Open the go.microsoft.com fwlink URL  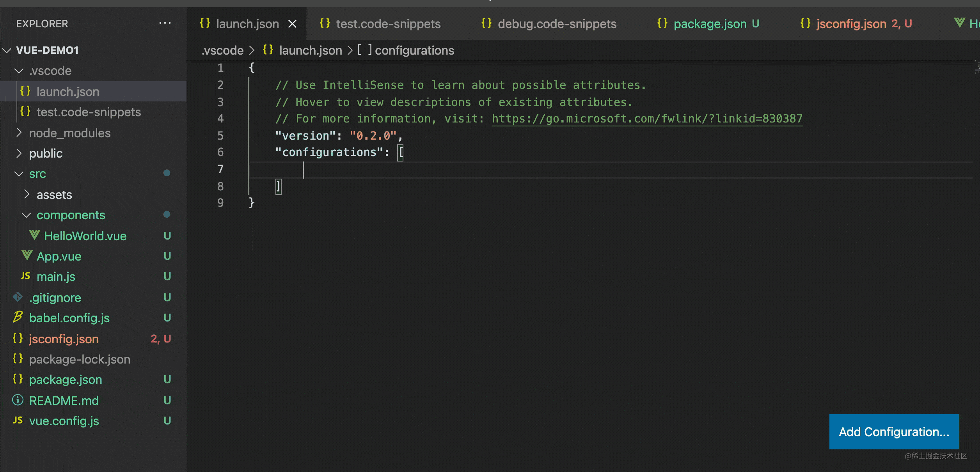[647, 119]
